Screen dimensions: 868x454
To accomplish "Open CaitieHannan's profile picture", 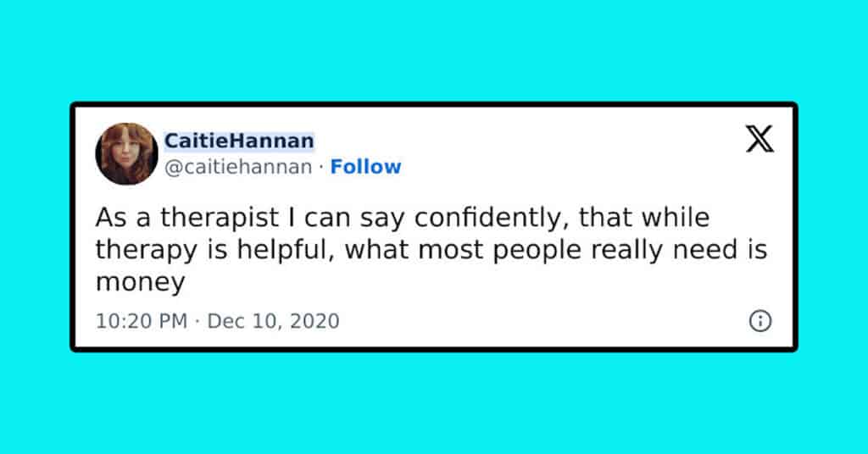I will (x=127, y=153).
